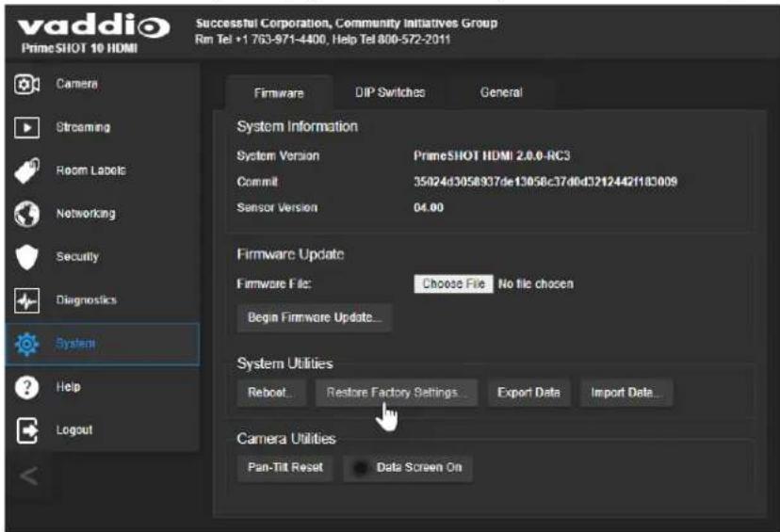Click system version 'PrimeSHOT HDMI 2.0.0-RC3'
The image size is (780, 532).
click(x=492, y=155)
